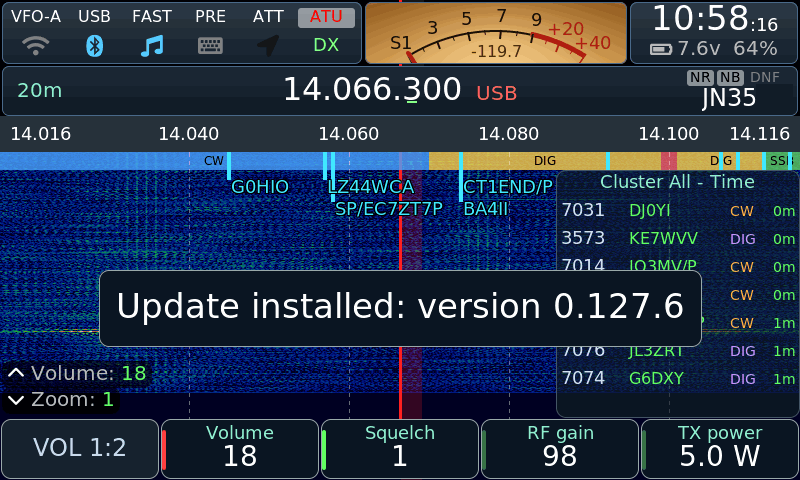
Task: Dismiss the Update installed version 0.127.6 message
Action: click(x=401, y=309)
